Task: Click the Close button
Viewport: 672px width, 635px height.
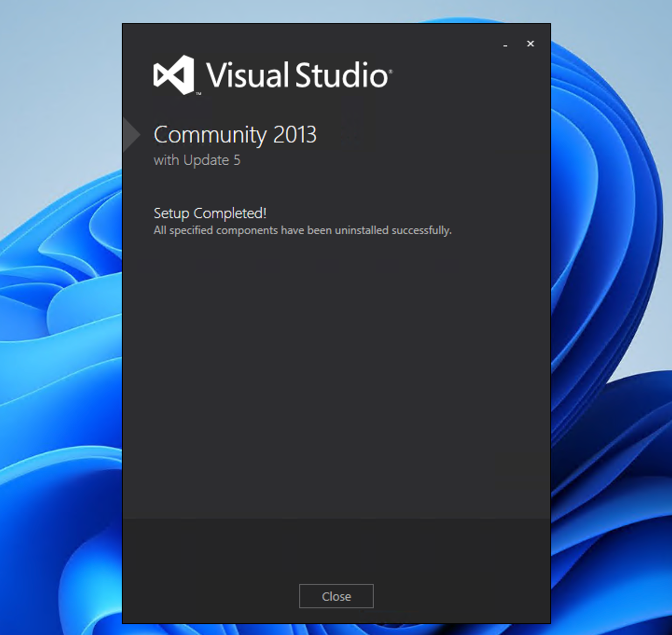Action: 336,596
